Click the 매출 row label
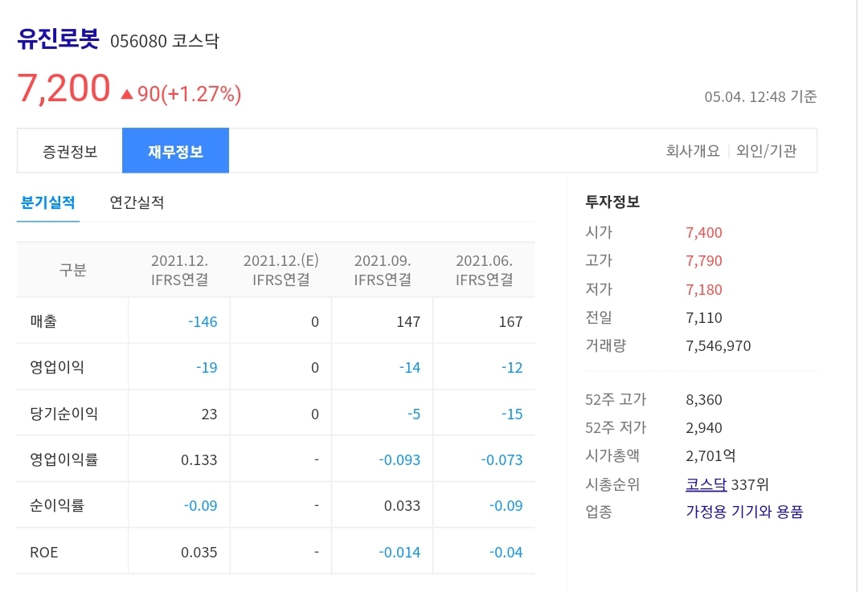This screenshot has width=868, height=592. 43,321
